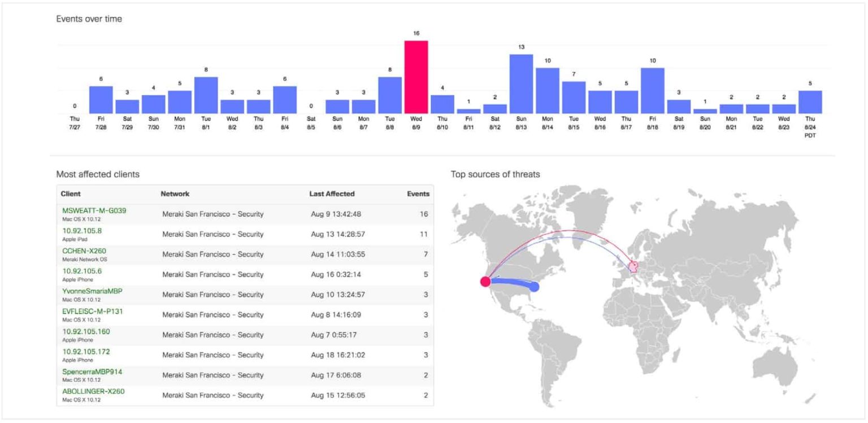Select the Sun 8/13 bar showing 13 events
The height and width of the screenshot is (423, 868).
[521, 84]
